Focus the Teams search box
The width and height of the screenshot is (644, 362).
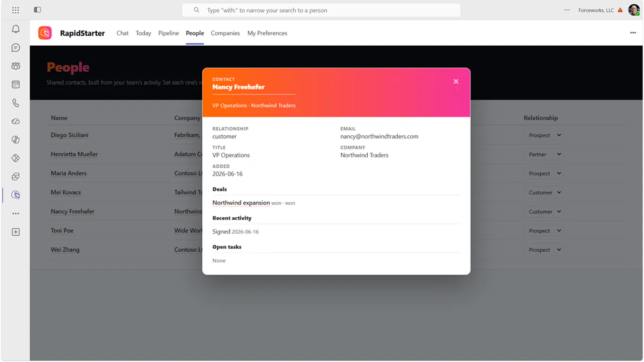[321, 10]
